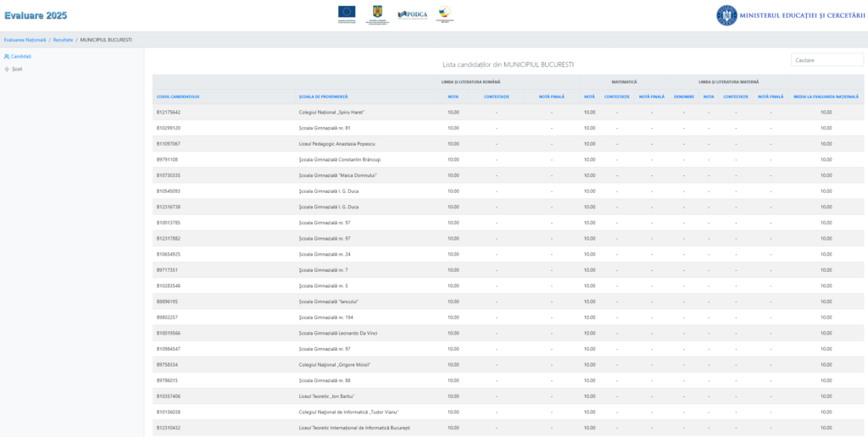Click the European Union flag logo
The width and height of the screenshot is (868, 437).
tap(347, 14)
